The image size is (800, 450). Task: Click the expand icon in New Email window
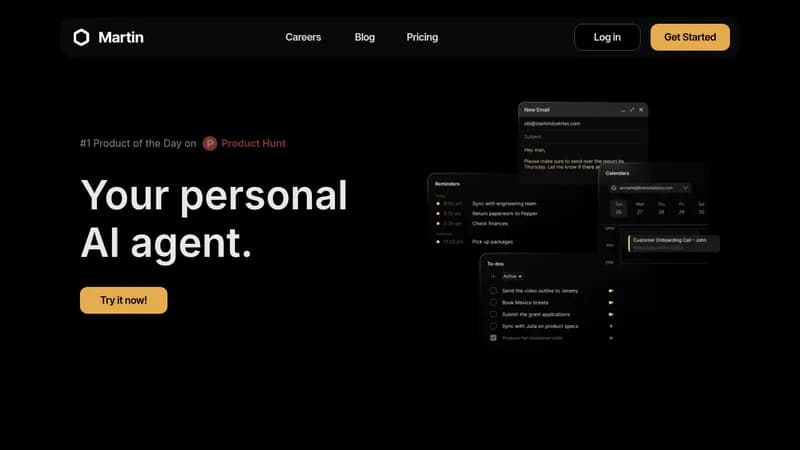coord(632,110)
